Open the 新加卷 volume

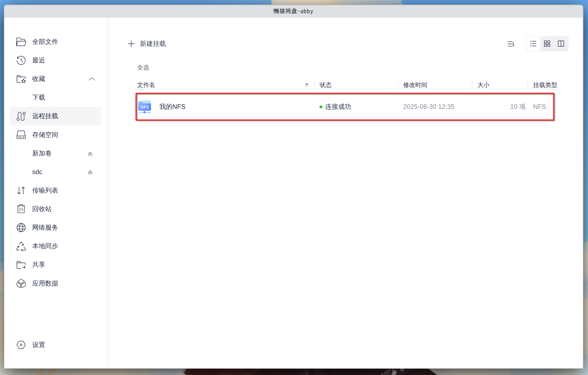click(42, 153)
